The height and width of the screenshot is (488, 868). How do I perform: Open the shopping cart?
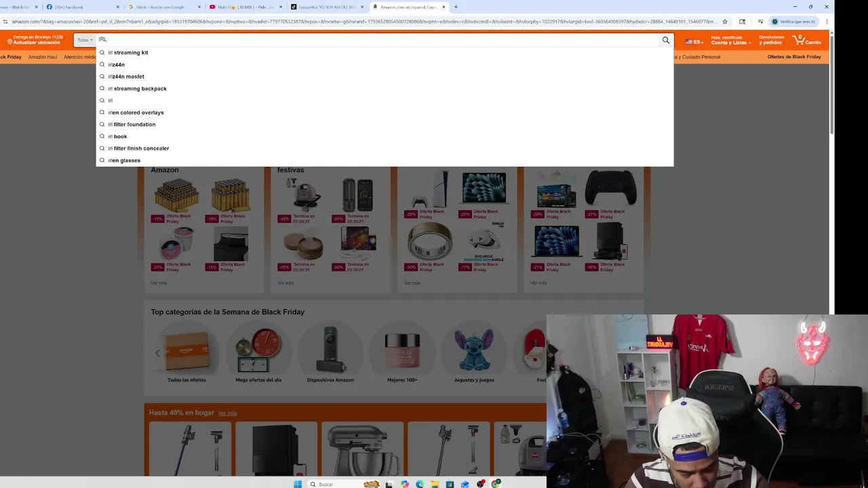point(807,40)
